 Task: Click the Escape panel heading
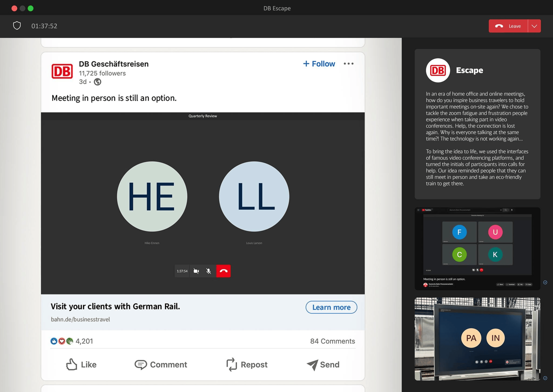(x=470, y=70)
